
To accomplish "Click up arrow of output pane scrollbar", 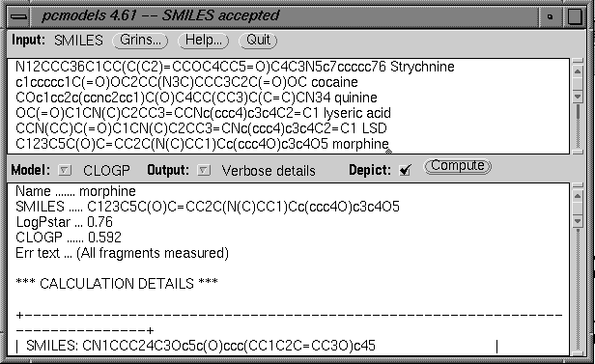I will coord(578,196).
